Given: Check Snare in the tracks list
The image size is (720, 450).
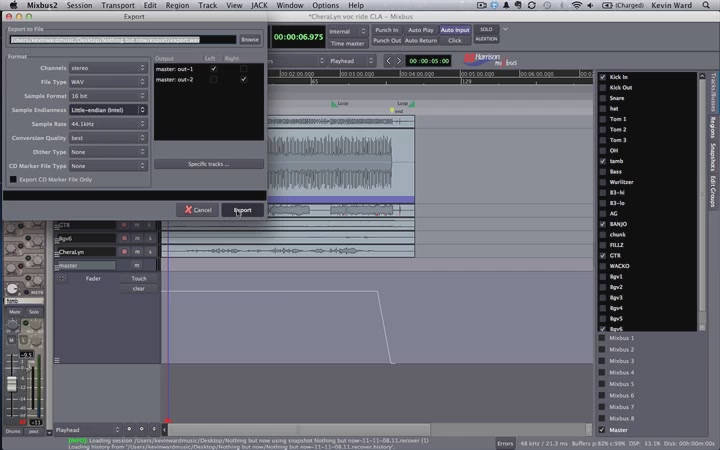Looking at the screenshot, I should pos(602,98).
